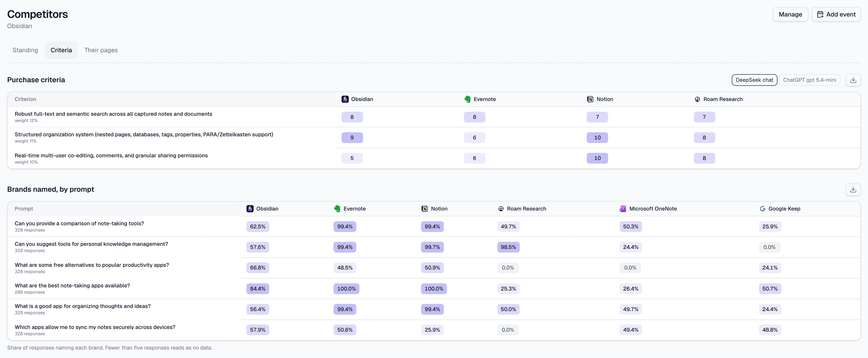Click the Obsidian logo in the prompt table header
Image resolution: width=868 pixels, height=358 pixels.
pos(250,208)
